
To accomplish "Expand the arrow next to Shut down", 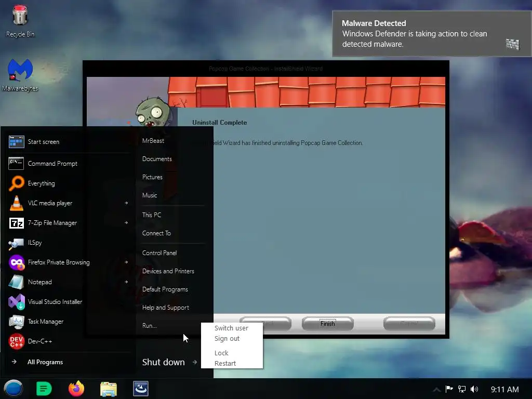I will point(195,362).
